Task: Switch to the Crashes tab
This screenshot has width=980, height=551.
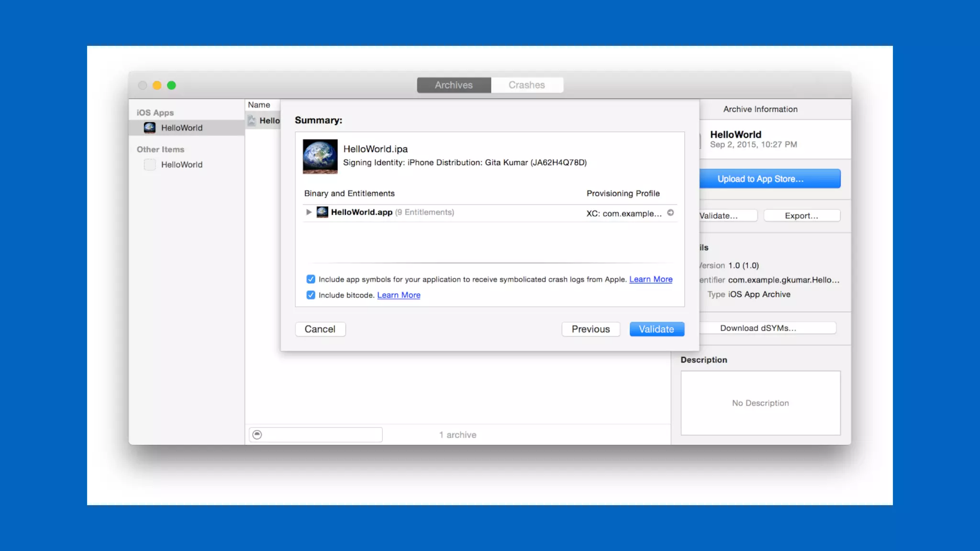Action: pos(526,85)
